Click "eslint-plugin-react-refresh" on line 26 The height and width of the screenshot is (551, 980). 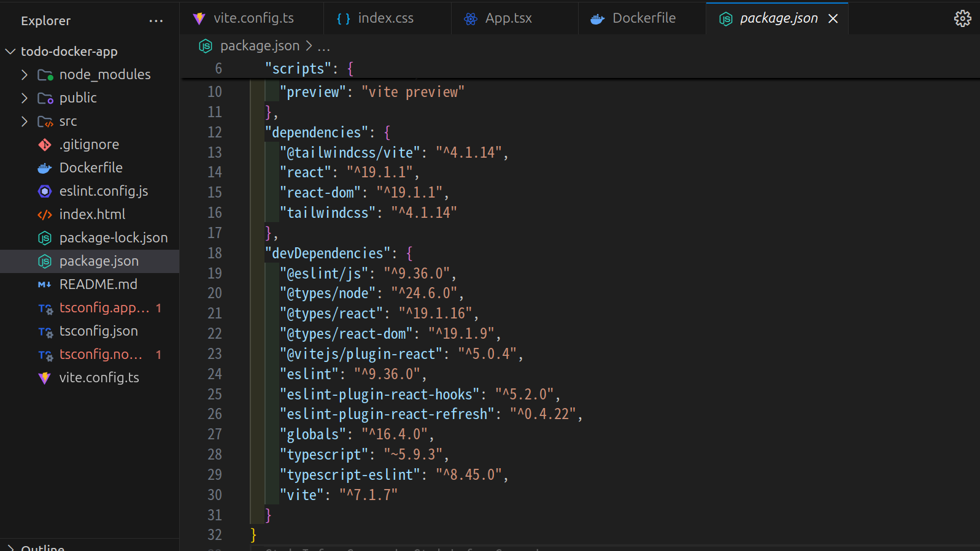click(387, 414)
